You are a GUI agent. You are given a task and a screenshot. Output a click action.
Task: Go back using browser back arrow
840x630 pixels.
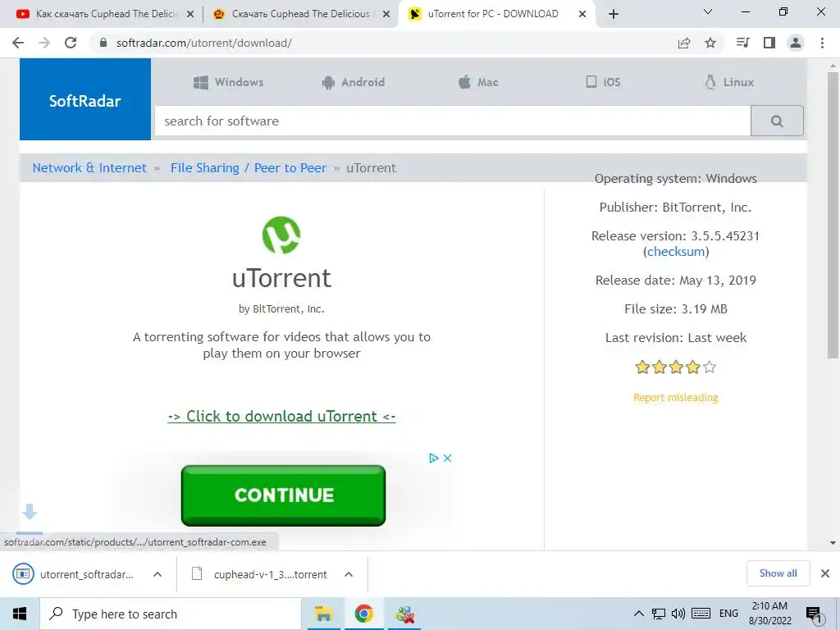pyautogui.click(x=18, y=43)
